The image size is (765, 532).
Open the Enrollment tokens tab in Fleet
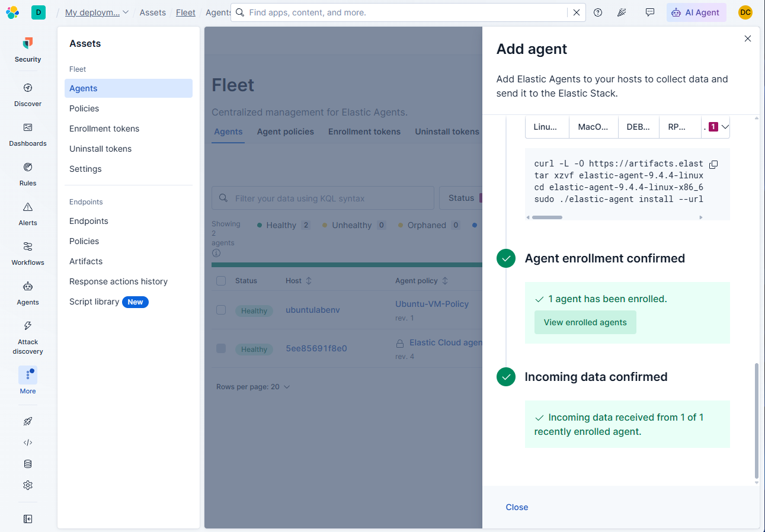364,132
